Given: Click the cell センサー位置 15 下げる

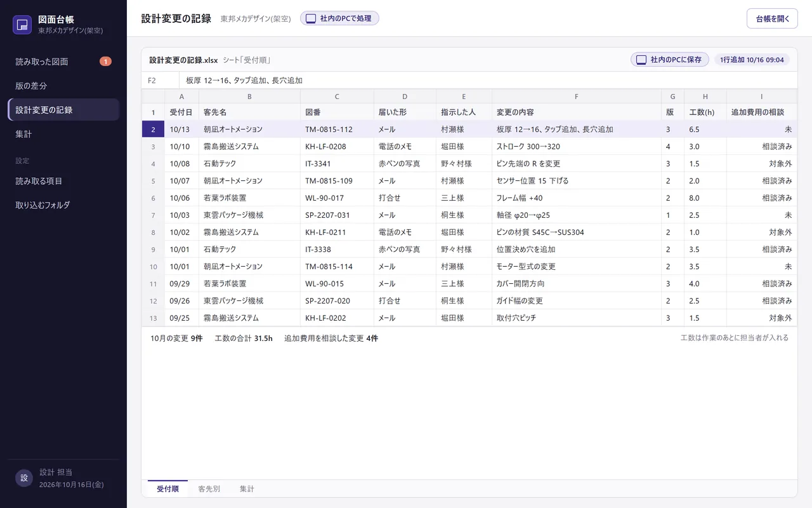Looking at the screenshot, I should (x=577, y=181).
